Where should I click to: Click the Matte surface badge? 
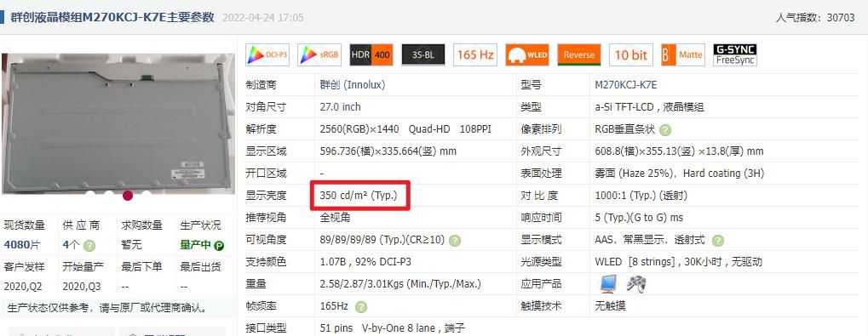click(683, 54)
